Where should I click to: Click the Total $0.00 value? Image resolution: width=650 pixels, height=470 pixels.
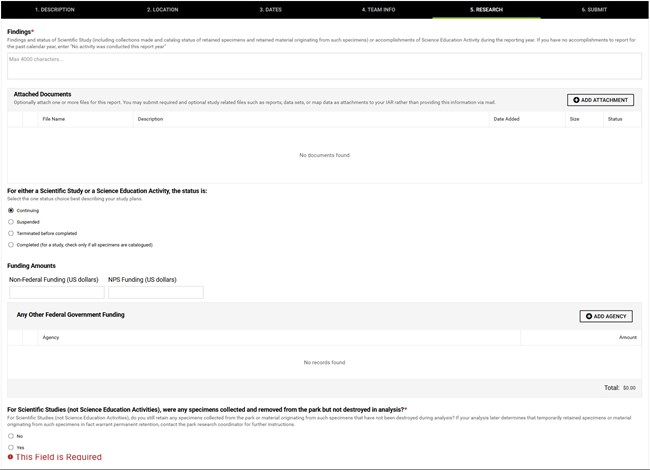(629, 388)
